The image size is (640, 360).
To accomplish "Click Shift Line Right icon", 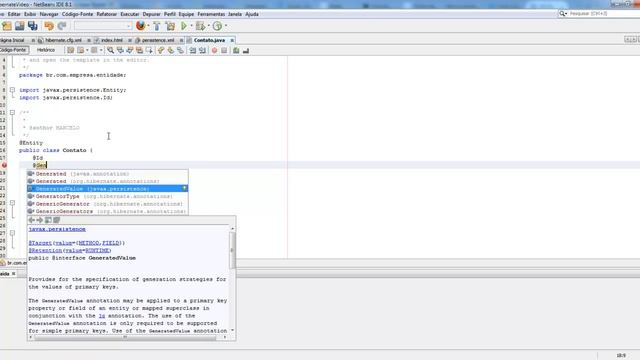I will pos(202,50).
